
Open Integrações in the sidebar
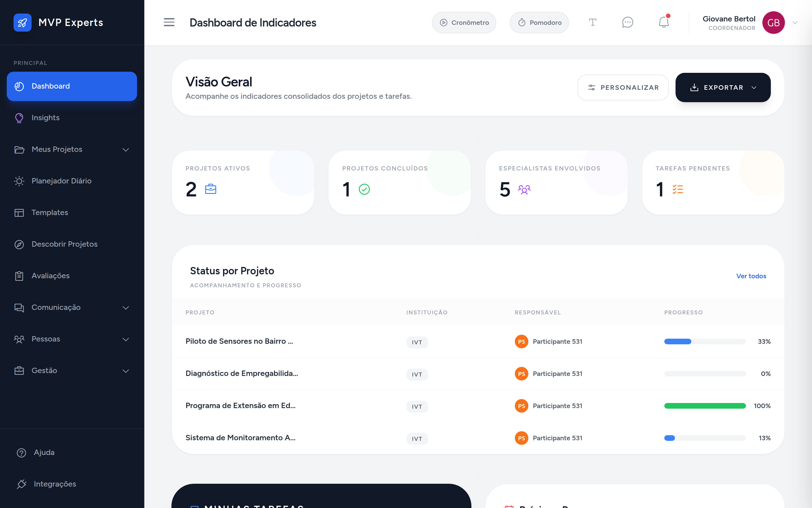[72, 484]
